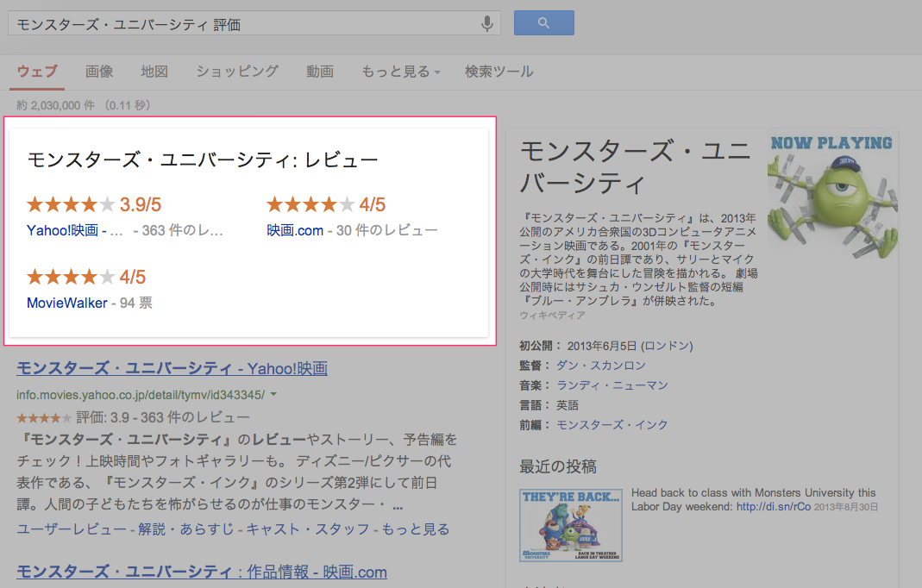The width and height of the screenshot is (922, 588).
Task: Click the 最近の投稿 heading
Action: [558, 467]
